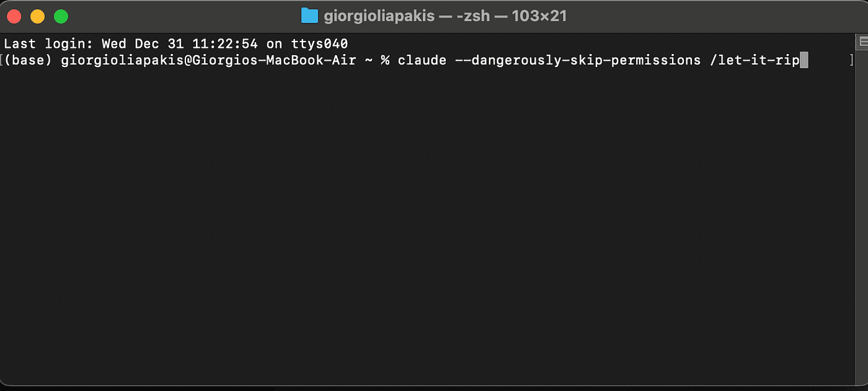Minimize the window using the yellow button
The image size is (868, 391).
point(37,17)
